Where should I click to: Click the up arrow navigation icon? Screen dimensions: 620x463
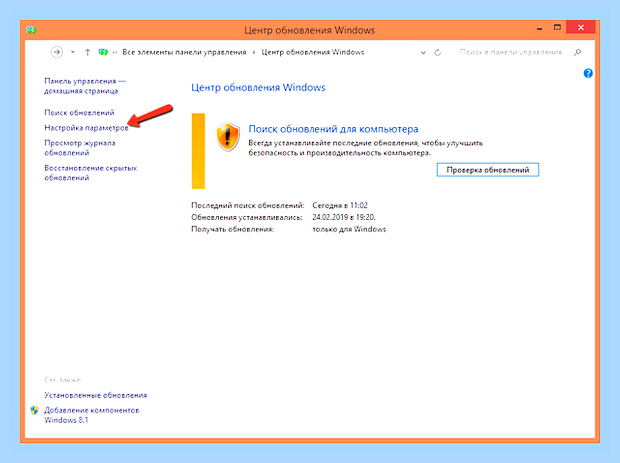coord(87,52)
